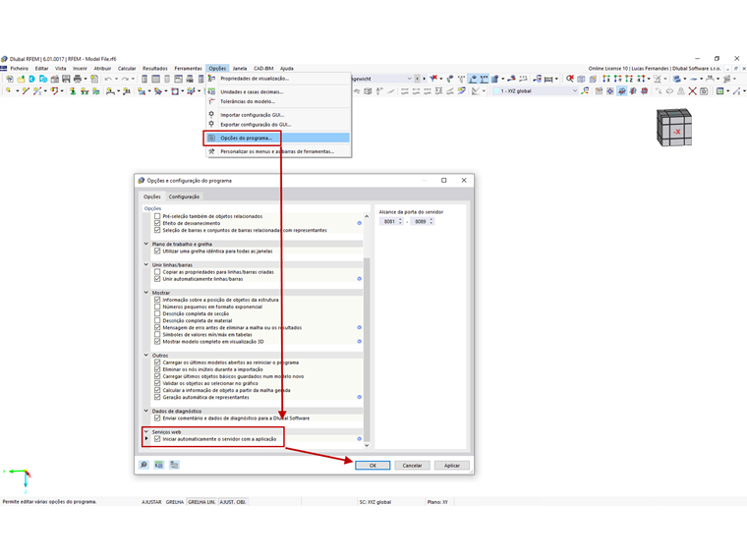This screenshot has height=560, width=747.
Task: Click the stepper arrows beside 8081 port
Action: tap(400, 221)
